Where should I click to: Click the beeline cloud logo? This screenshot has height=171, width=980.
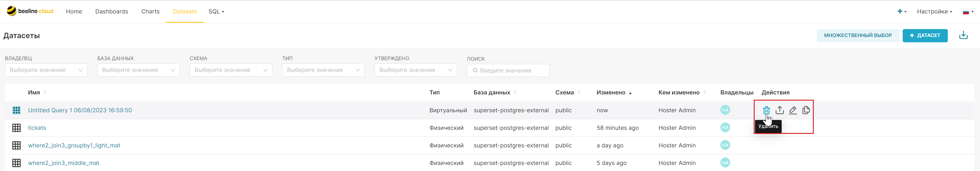click(30, 11)
